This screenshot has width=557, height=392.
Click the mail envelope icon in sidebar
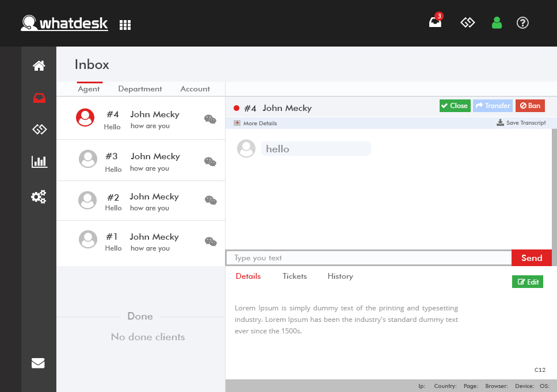pos(38,363)
